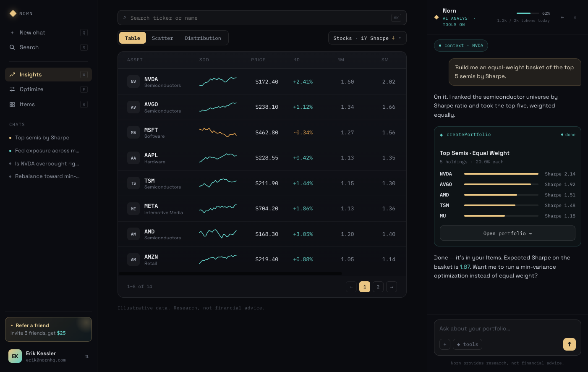Select page 2 in pagination

(378, 287)
